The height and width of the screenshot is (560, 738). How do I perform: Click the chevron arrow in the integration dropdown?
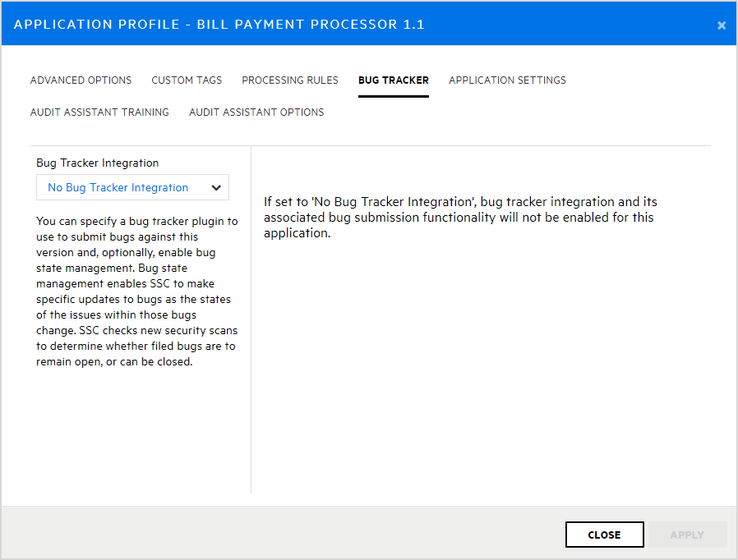pyautogui.click(x=216, y=187)
